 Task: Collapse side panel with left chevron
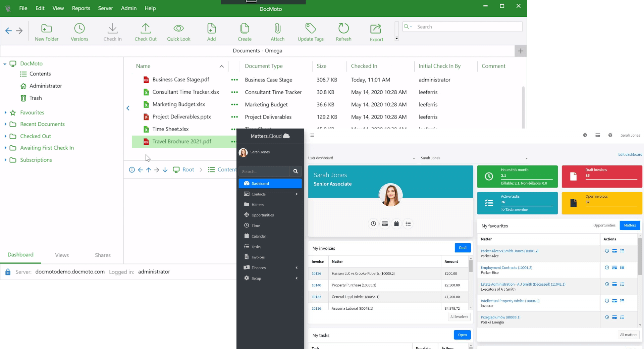[x=128, y=108]
